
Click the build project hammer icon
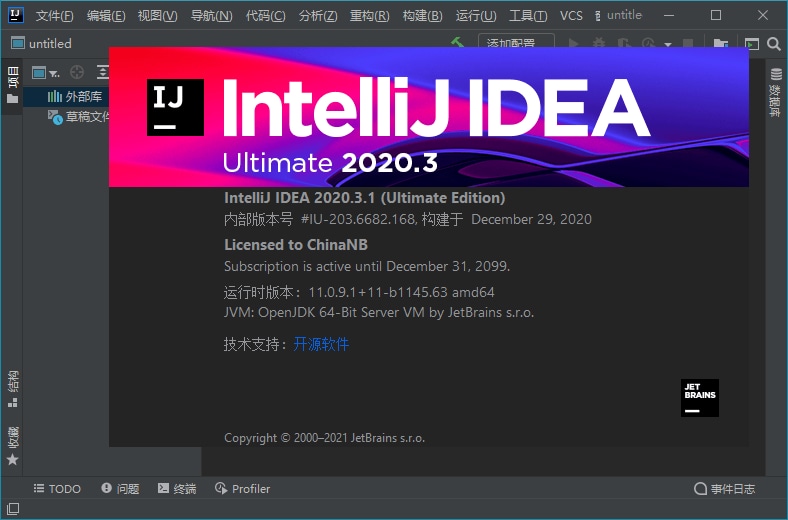click(457, 43)
